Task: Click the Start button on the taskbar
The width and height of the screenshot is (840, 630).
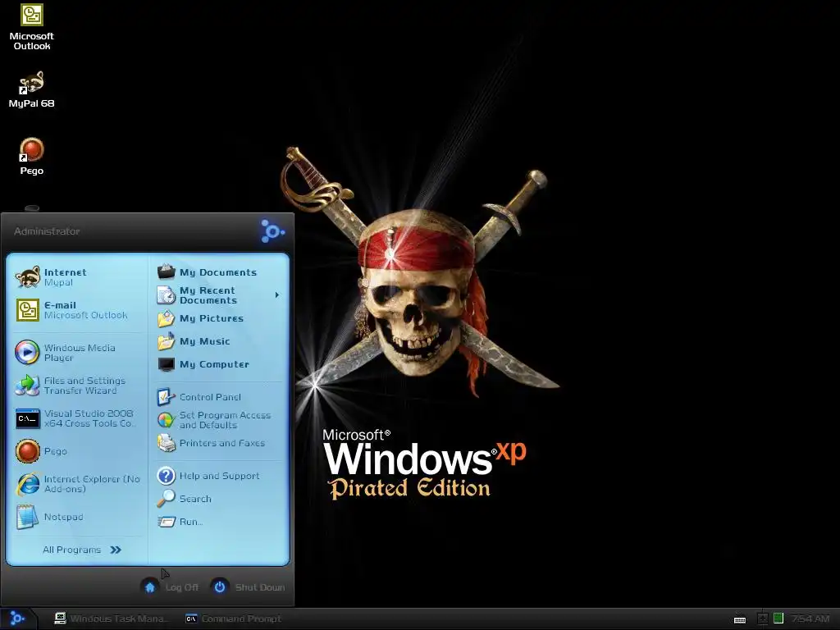Action: coord(17,619)
